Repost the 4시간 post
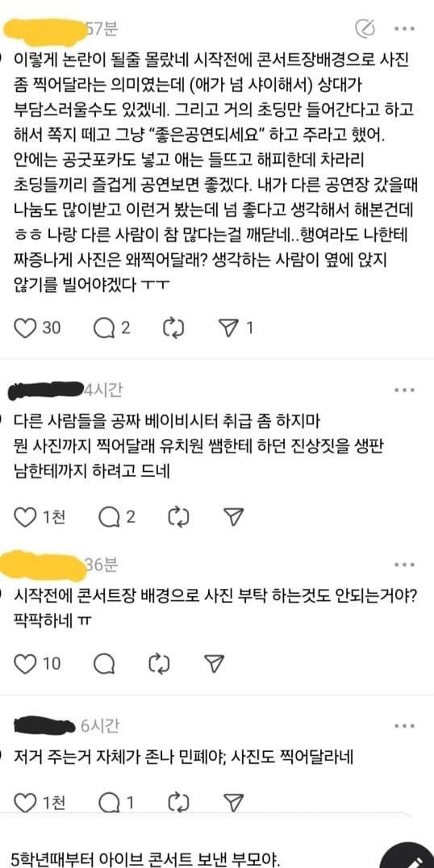The image size is (434, 868). (179, 517)
